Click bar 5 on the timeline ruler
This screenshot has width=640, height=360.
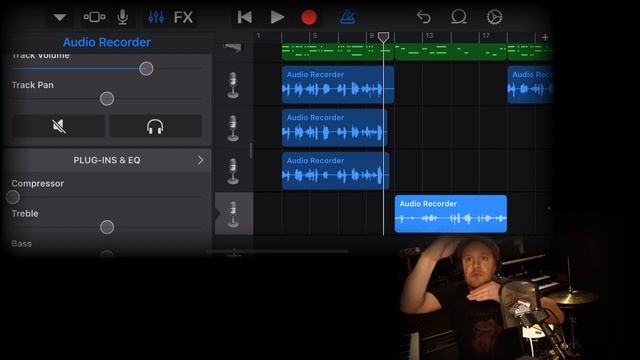[x=315, y=36]
